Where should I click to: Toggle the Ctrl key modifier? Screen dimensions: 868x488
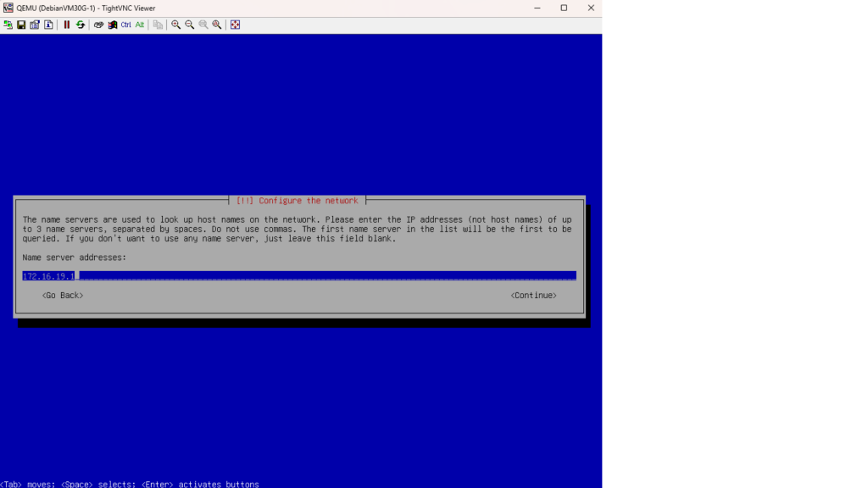[125, 25]
